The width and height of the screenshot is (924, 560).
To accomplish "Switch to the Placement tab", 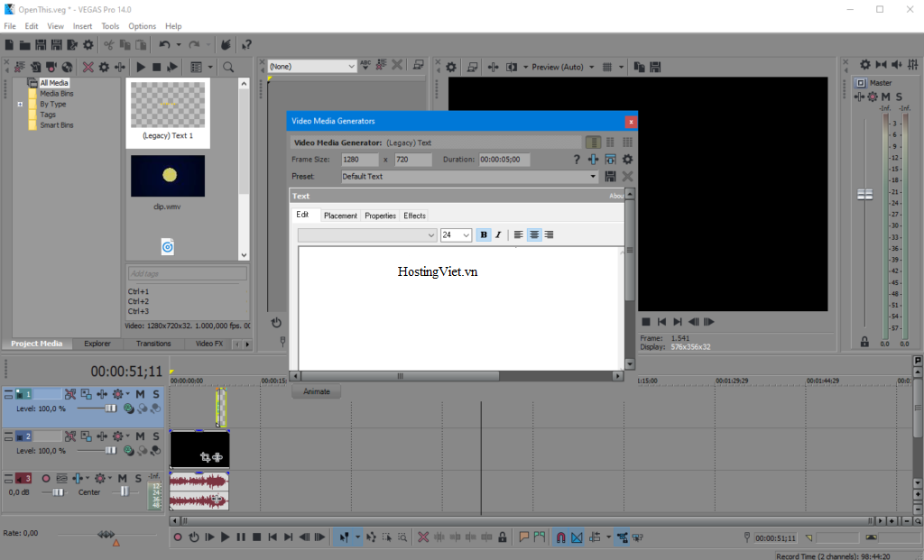I will tap(340, 216).
